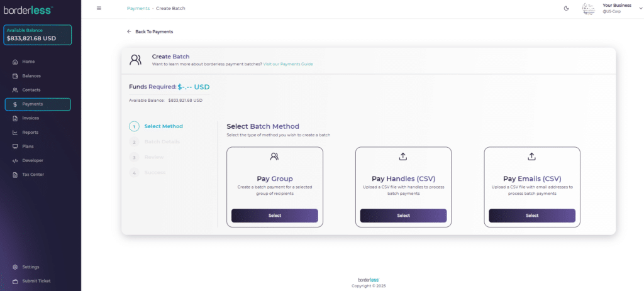
Task: Click the Tax Center icon
Action: [15, 175]
